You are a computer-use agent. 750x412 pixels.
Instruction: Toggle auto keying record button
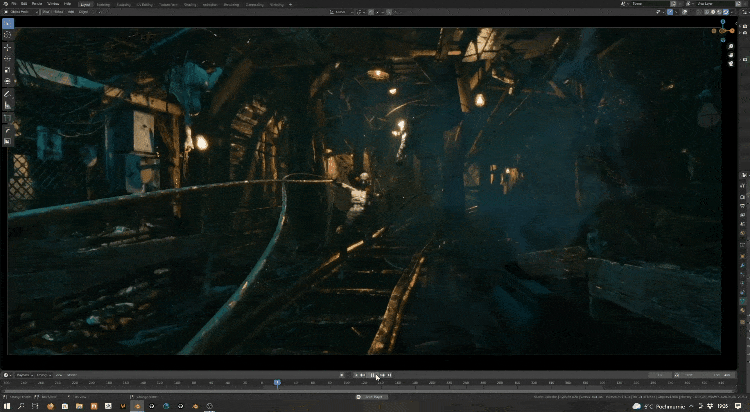[x=342, y=375]
